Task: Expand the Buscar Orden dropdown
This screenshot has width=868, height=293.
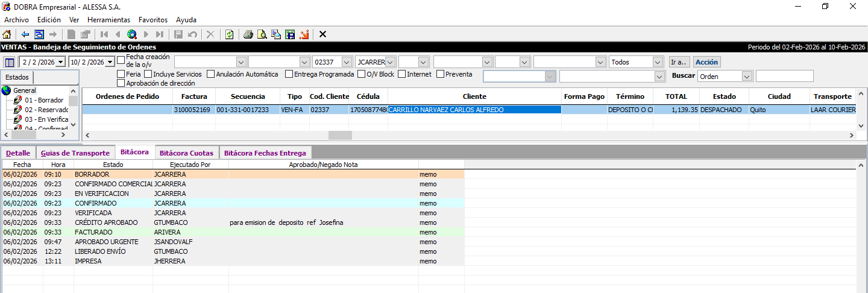Action: [x=747, y=77]
